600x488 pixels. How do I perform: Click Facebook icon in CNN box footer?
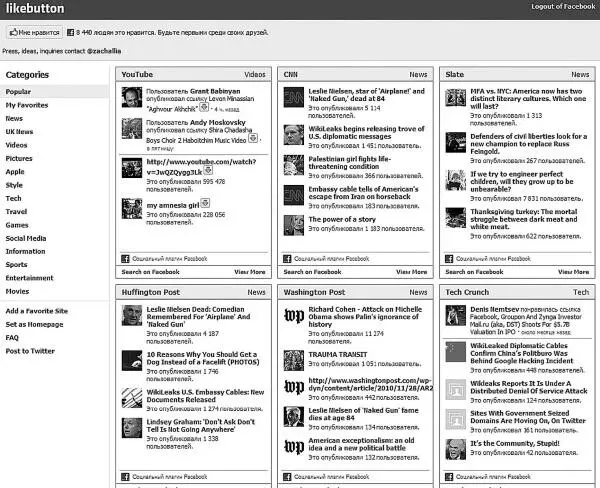tap(287, 259)
